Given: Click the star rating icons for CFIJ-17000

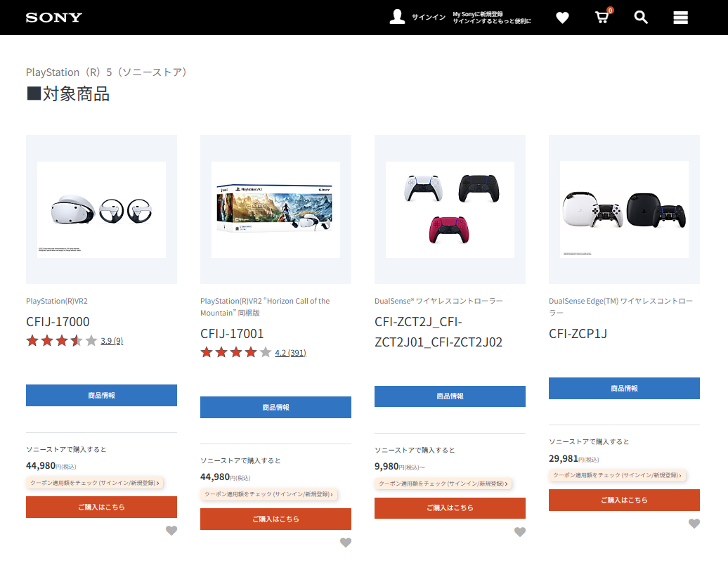Looking at the screenshot, I should [x=62, y=341].
